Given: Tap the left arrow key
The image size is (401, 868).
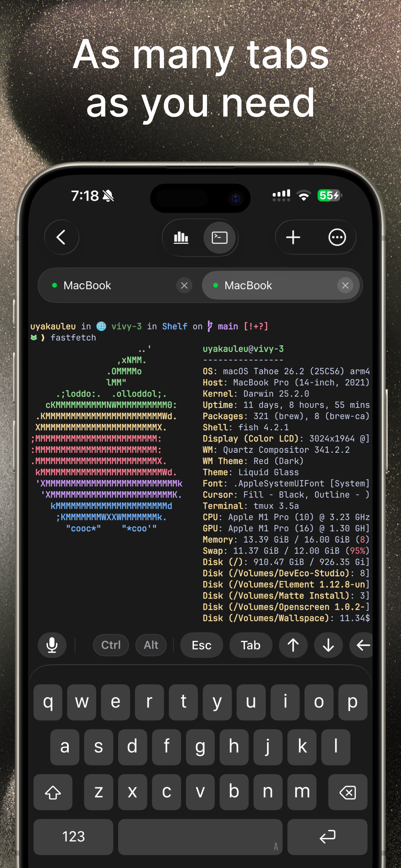Looking at the screenshot, I should point(362,645).
